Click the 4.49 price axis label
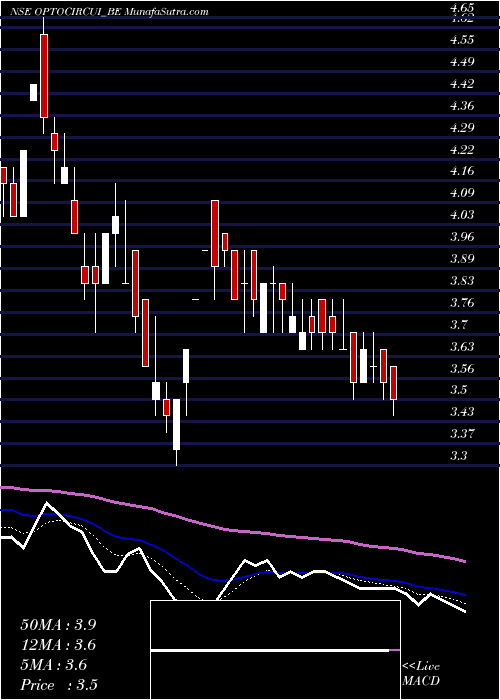The image size is (500, 700). coord(462,62)
